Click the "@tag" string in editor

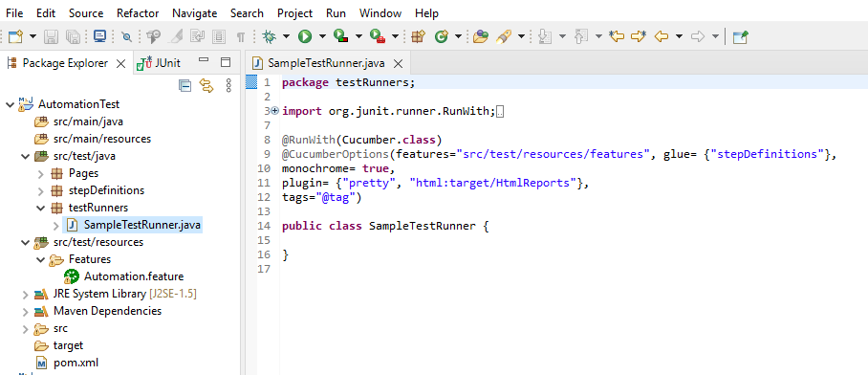pyautogui.click(x=336, y=197)
